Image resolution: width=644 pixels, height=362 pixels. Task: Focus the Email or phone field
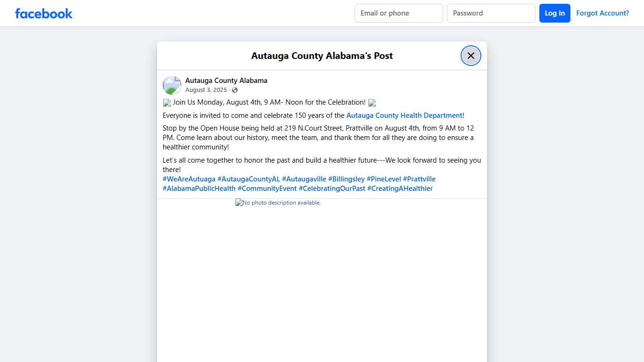pos(398,13)
